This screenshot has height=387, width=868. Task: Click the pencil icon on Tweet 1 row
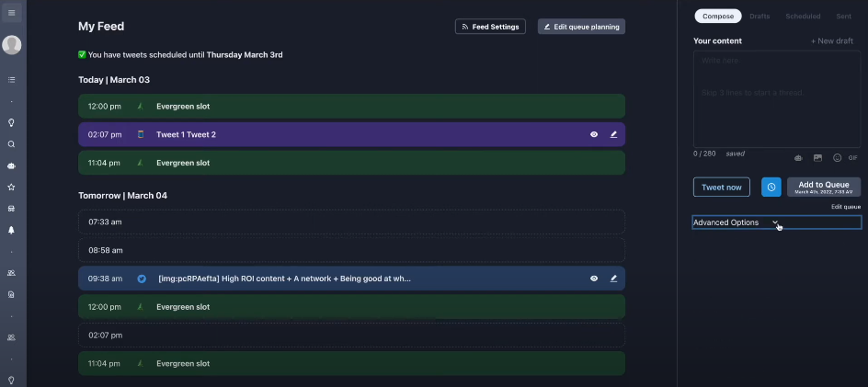pyautogui.click(x=613, y=134)
